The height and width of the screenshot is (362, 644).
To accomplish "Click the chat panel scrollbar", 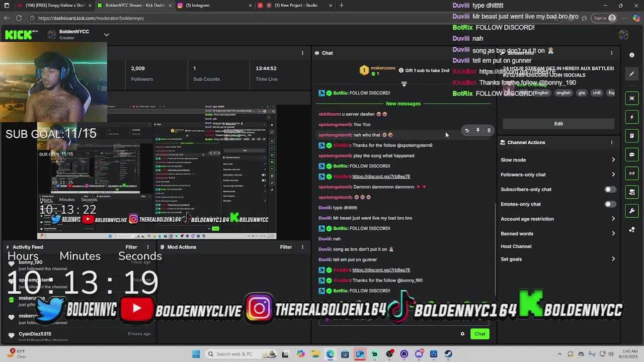I will [x=496, y=249].
